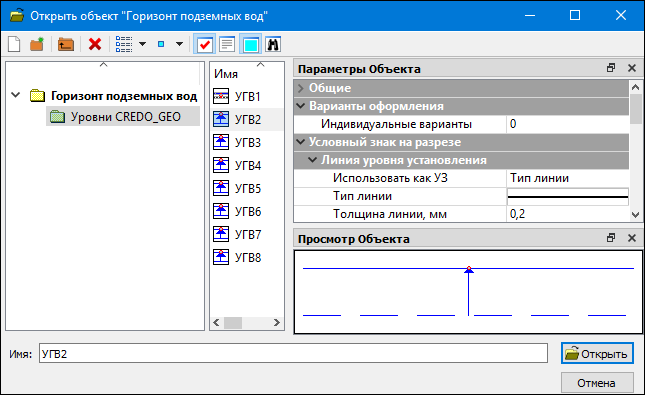This screenshot has width=645, height=395.
Task: Click the Имя text input field
Action: click(293, 353)
